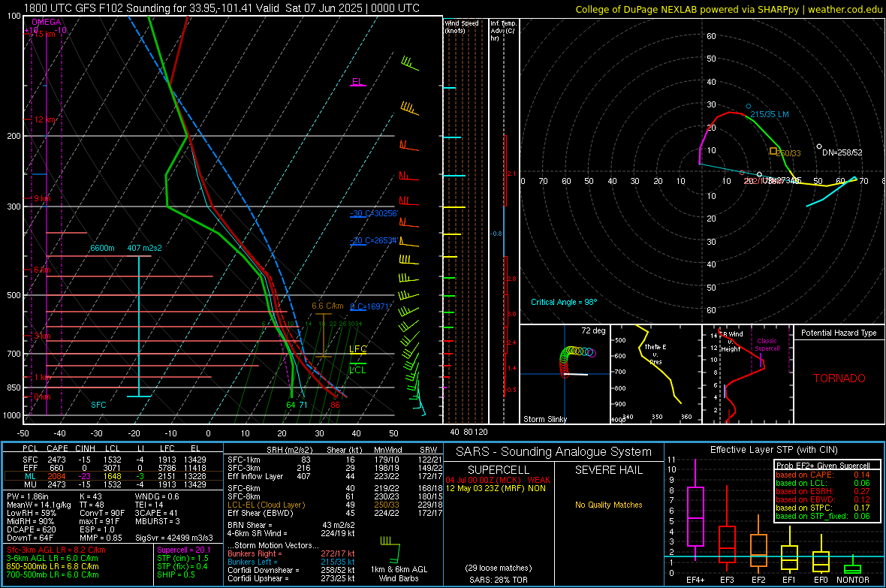Screen dimensions: 886x588
Task: Click the SARS - Sounding Analogue System header
Action: [553, 452]
